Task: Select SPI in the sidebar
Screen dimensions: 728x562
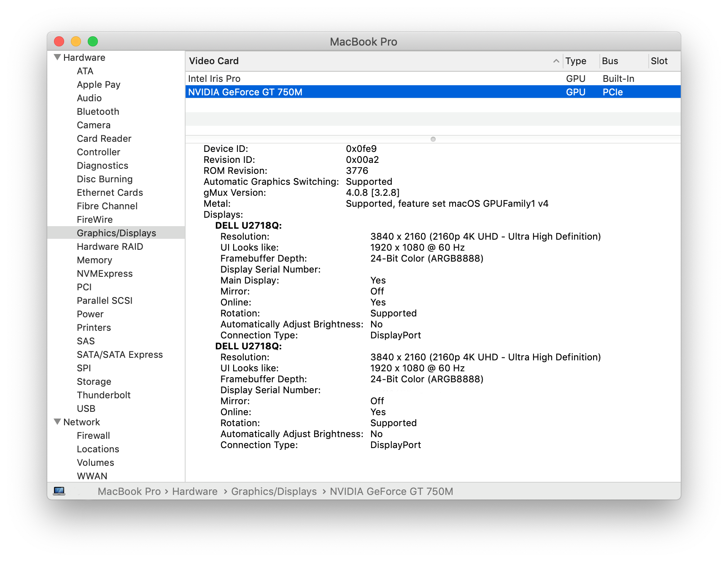Action: click(84, 368)
